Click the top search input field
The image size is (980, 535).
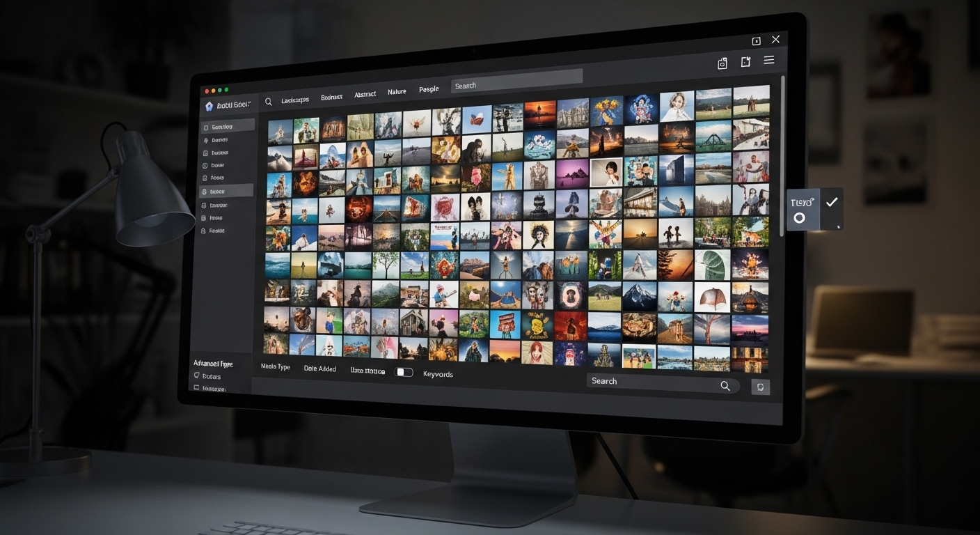point(516,84)
